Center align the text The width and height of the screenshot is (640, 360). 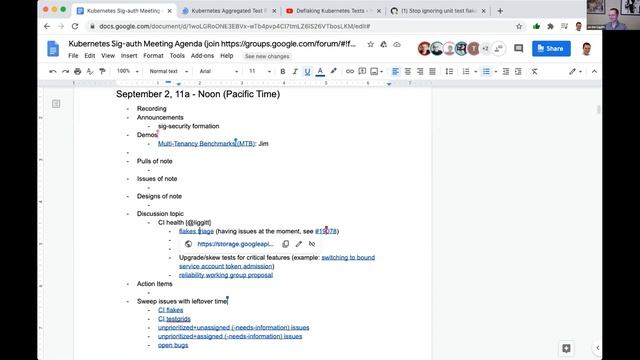tap(407, 71)
